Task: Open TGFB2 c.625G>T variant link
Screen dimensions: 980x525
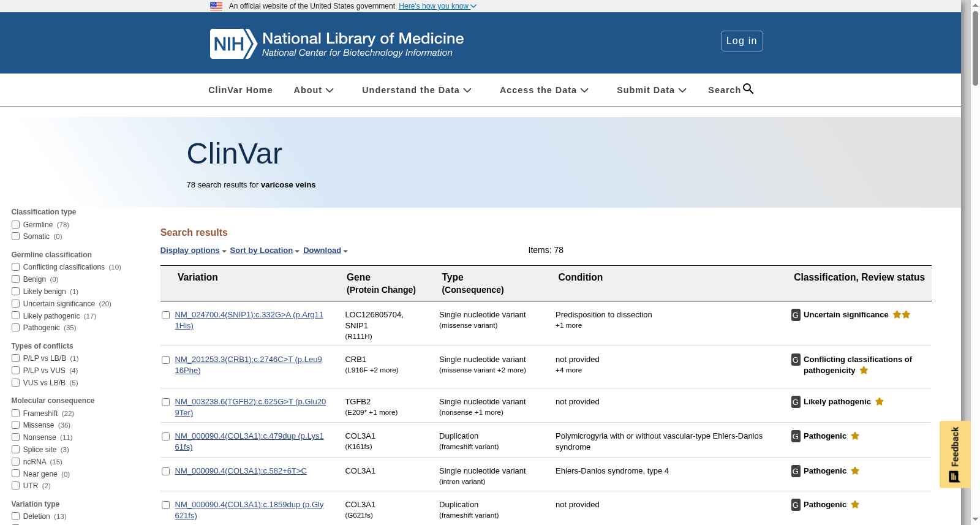Action: click(x=250, y=407)
